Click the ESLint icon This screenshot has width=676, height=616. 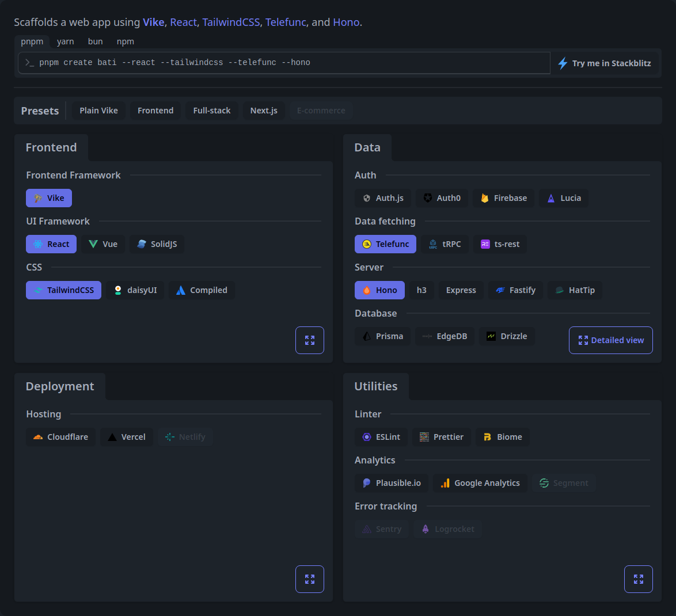click(366, 437)
